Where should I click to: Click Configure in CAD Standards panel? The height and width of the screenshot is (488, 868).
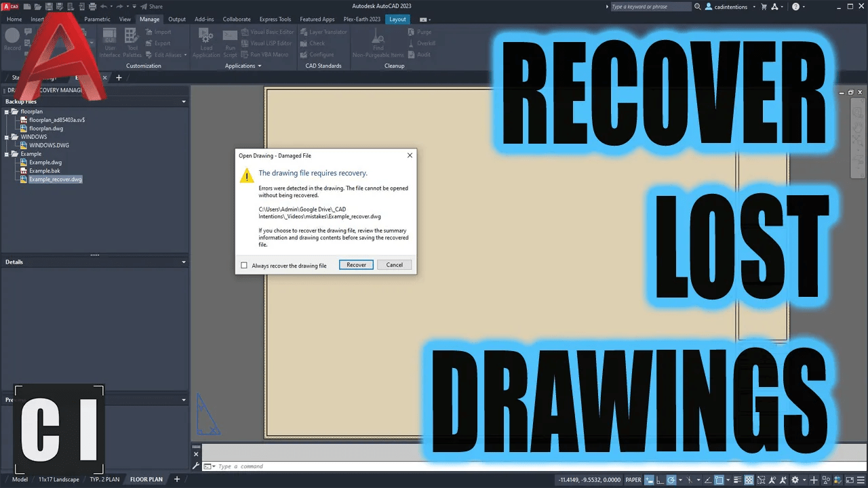pos(317,55)
